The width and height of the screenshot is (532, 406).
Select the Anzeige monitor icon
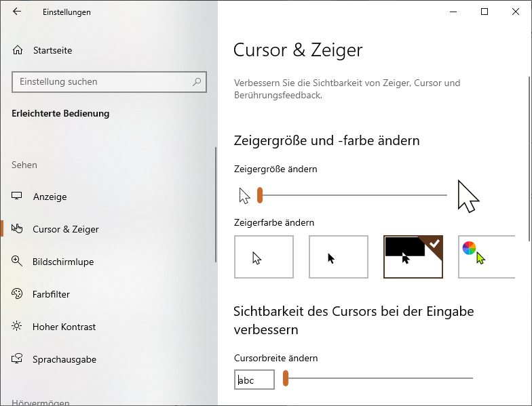pyautogui.click(x=16, y=196)
